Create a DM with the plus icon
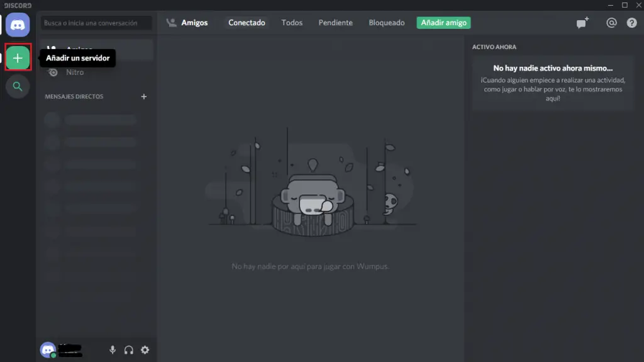The width and height of the screenshot is (644, 362). [144, 97]
